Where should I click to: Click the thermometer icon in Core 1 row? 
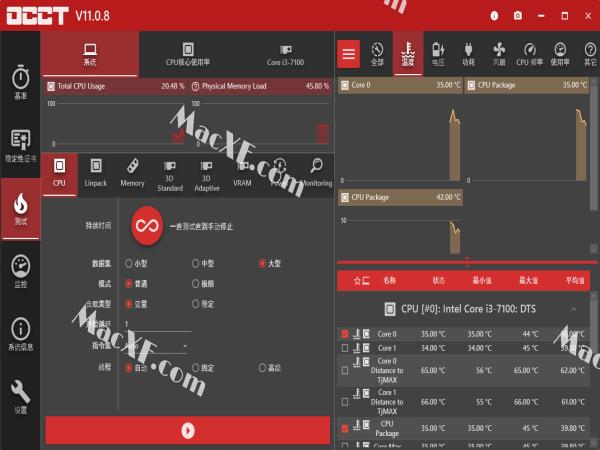pos(357,348)
